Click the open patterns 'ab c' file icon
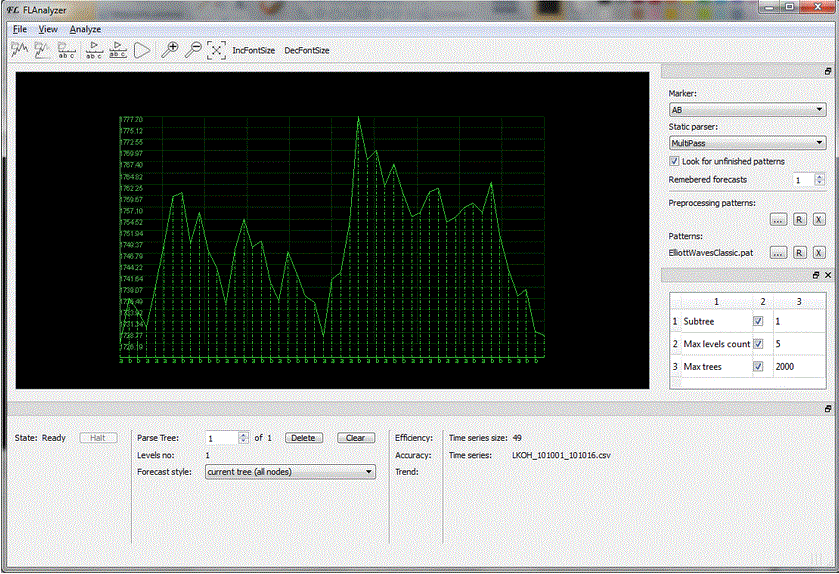 [66, 50]
